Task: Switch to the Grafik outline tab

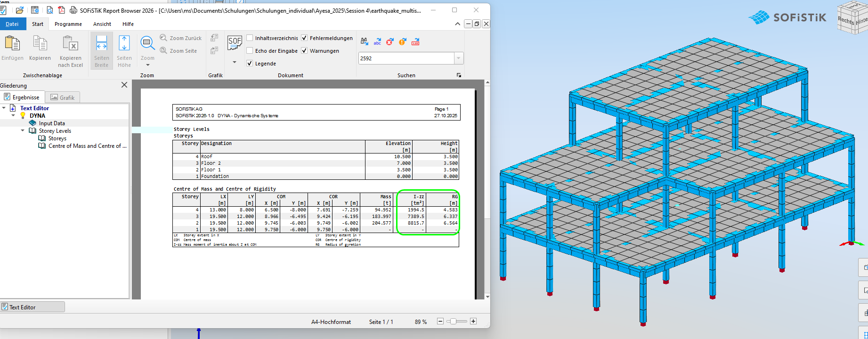Action: (x=63, y=97)
